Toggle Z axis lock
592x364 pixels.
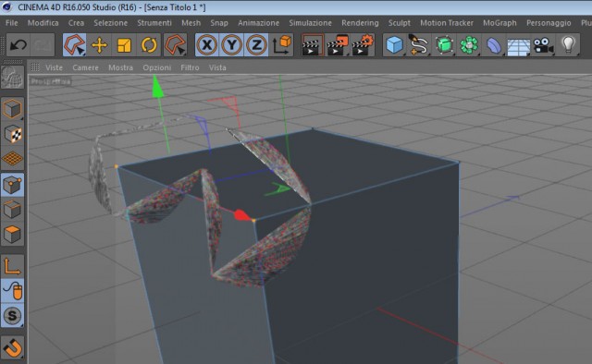[x=256, y=45]
